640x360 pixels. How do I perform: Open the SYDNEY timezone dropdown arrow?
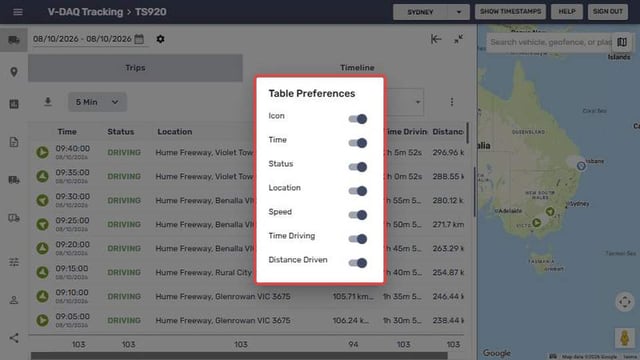459,12
